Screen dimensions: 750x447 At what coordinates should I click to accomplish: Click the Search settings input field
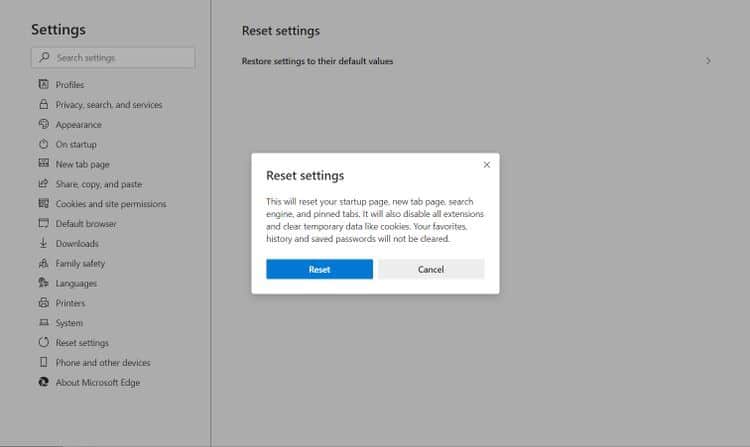[x=113, y=57]
